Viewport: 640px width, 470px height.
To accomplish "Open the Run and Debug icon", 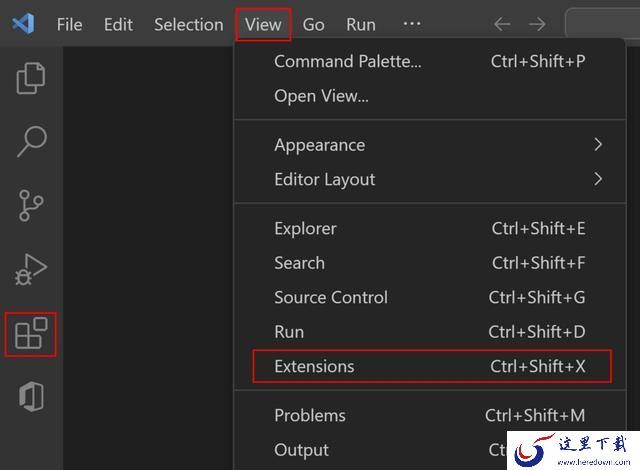I will click(x=31, y=269).
